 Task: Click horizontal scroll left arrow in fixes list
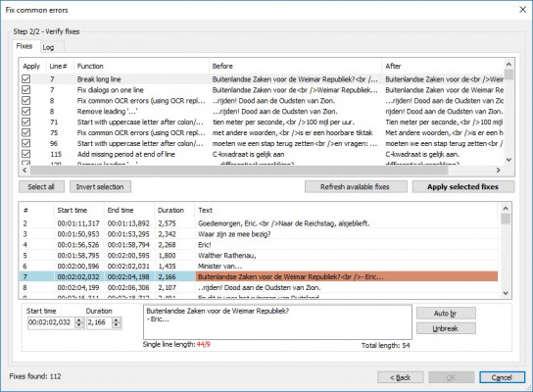click(x=24, y=170)
